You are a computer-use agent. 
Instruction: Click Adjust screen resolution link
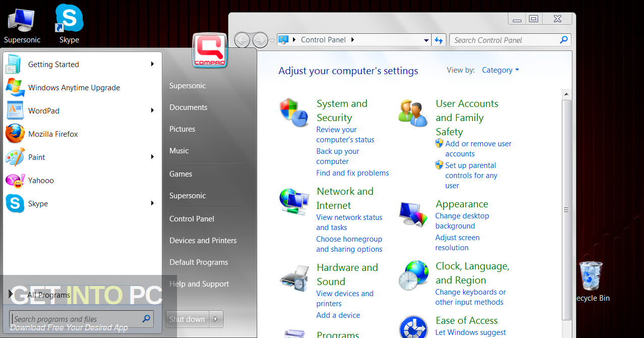[x=457, y=243]
